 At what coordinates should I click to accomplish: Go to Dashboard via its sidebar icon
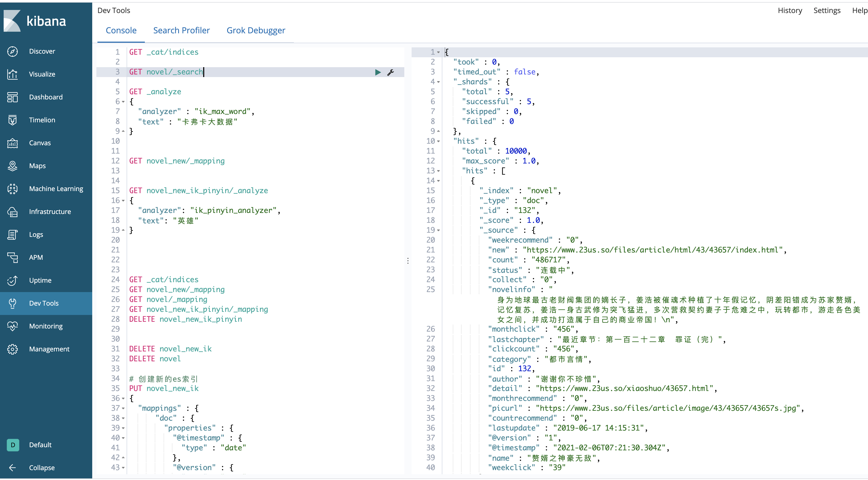[x=13, y=97]
